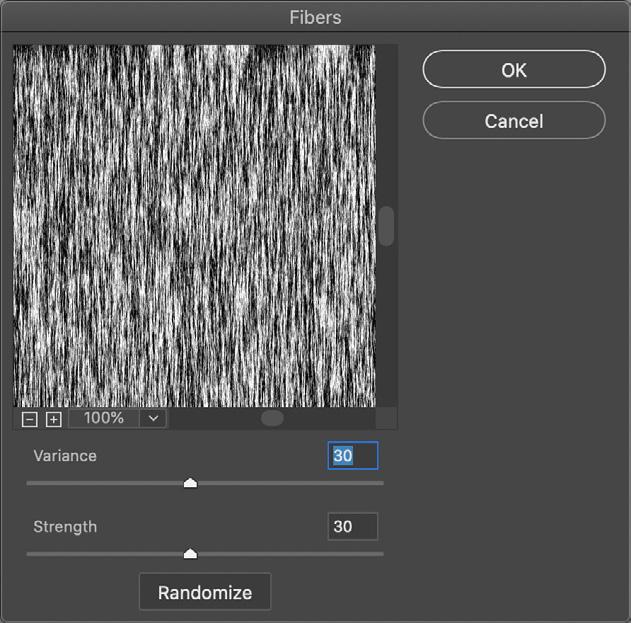
Task: Click the horizontal preview scrollbar thumb
Action: (x=272, y=419)
